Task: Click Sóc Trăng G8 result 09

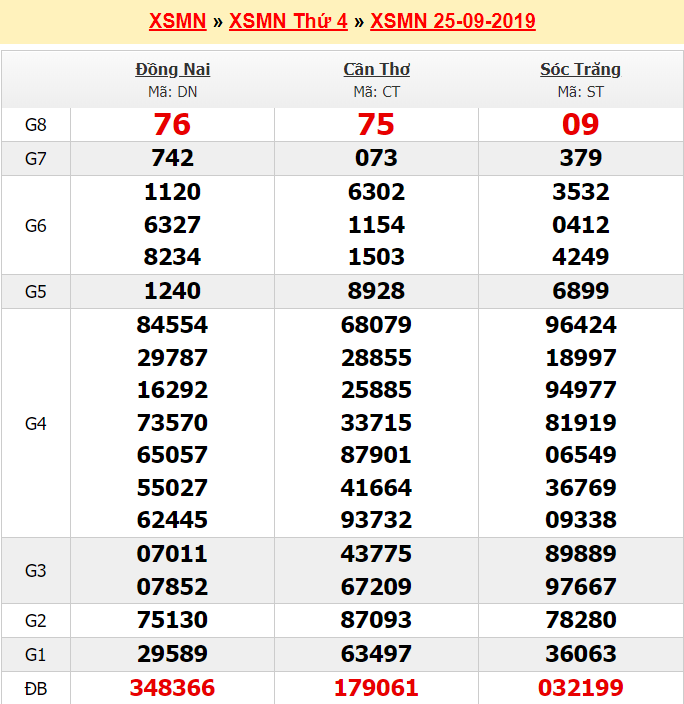Action: tap(580, 124)
